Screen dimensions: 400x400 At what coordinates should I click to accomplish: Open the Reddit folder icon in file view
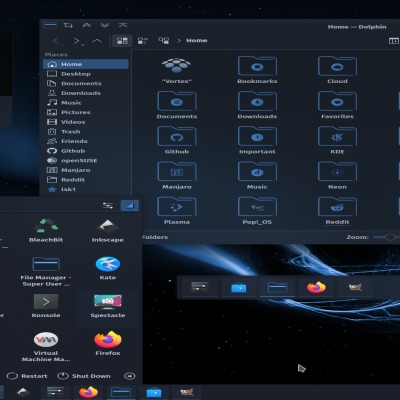coord(337,207)
